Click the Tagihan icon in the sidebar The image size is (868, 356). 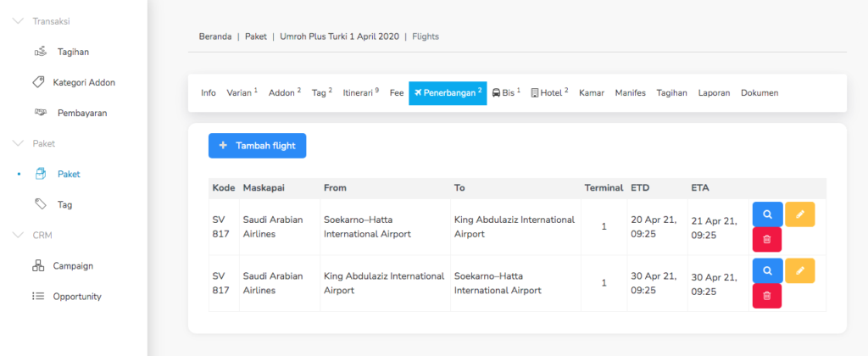pyautogui.click(x=40, y=52)
